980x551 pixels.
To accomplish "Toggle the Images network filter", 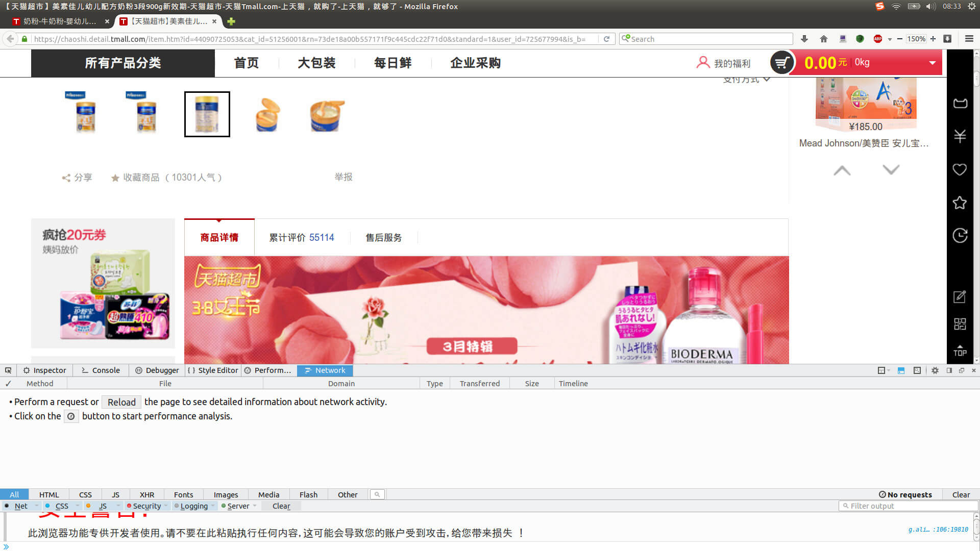I will (x=226, y=494).
